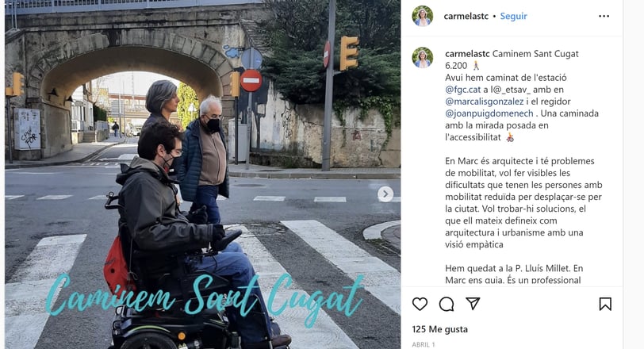This screenshot has height=349, width=644.
Task: Open carmelastc profile from header username
Action: click(x=466, y=16)
